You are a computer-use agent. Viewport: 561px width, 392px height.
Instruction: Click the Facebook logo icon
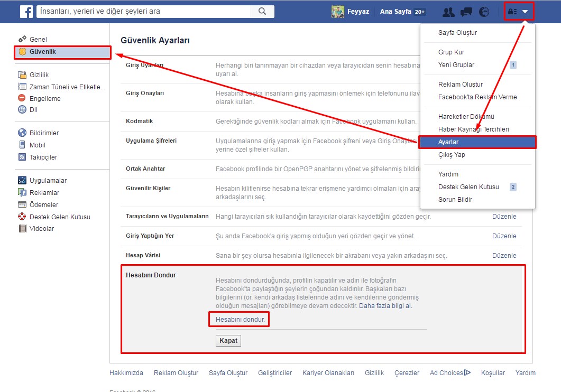[27, 11]
